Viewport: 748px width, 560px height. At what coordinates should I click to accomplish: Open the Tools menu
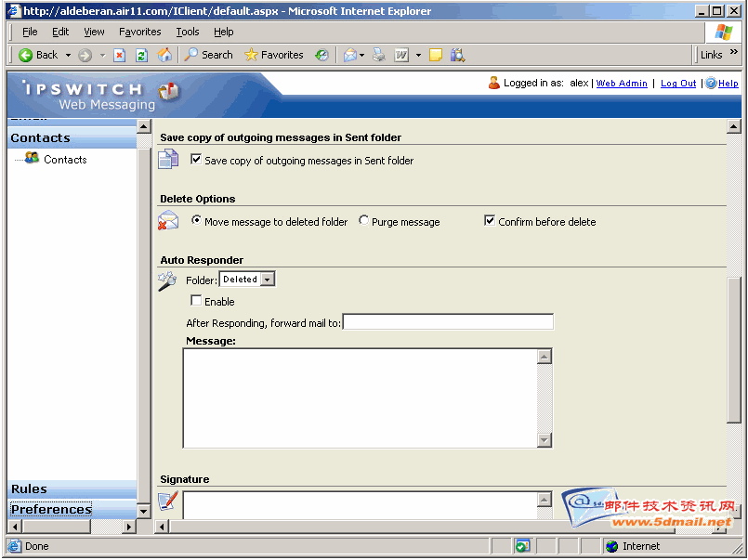click(188, 32)
